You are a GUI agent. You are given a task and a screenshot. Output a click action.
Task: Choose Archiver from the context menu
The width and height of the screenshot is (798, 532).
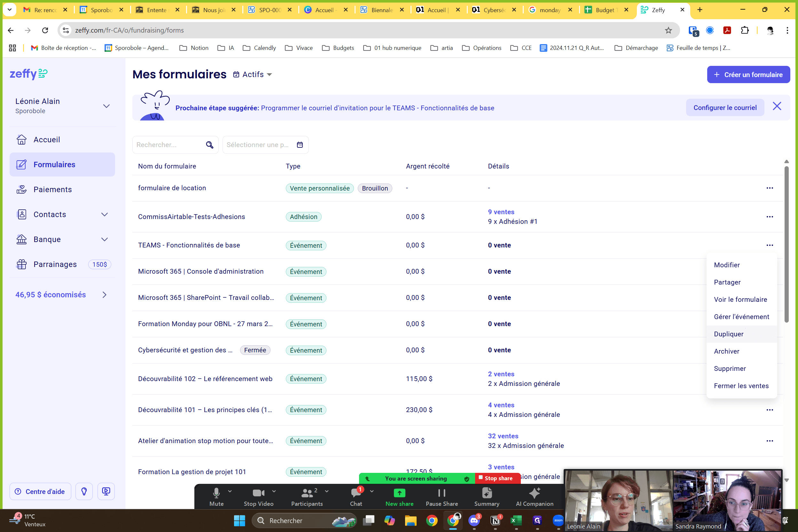click(x=742, y=351)
